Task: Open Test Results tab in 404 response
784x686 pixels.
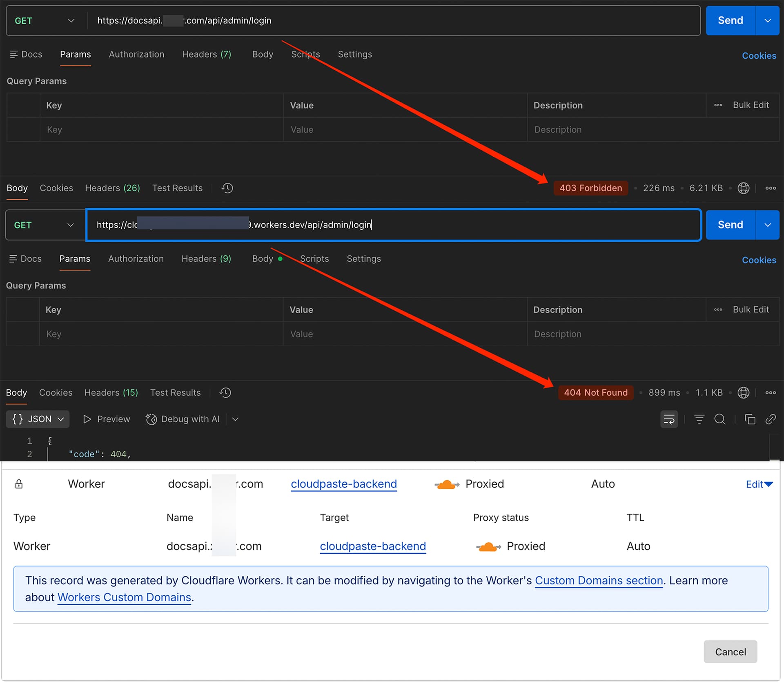Action: (x=175, y=393)
